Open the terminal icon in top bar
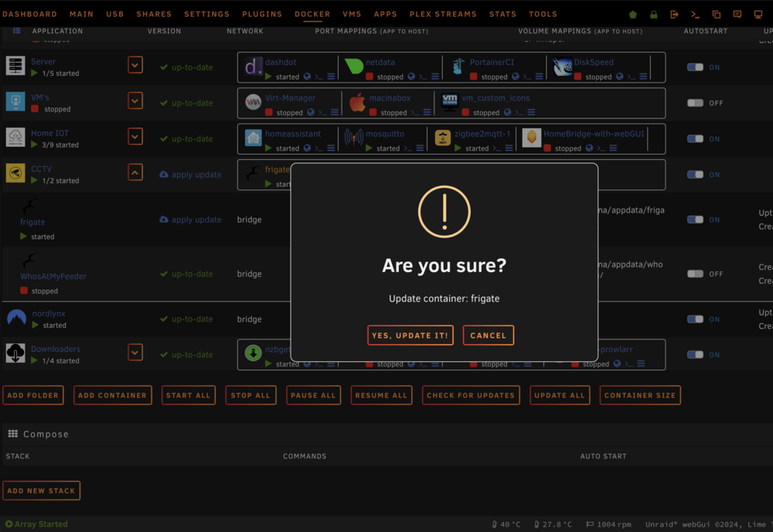 click(695, 14)
